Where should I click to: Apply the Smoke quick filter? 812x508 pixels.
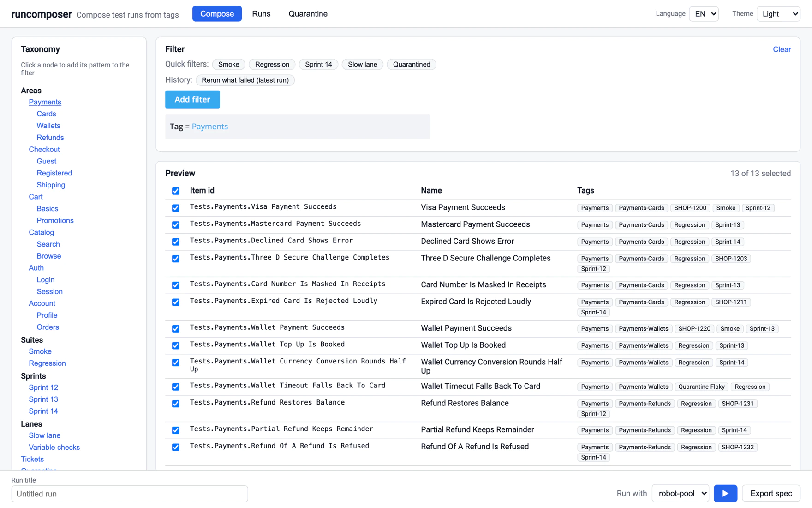tap(228, 64)
